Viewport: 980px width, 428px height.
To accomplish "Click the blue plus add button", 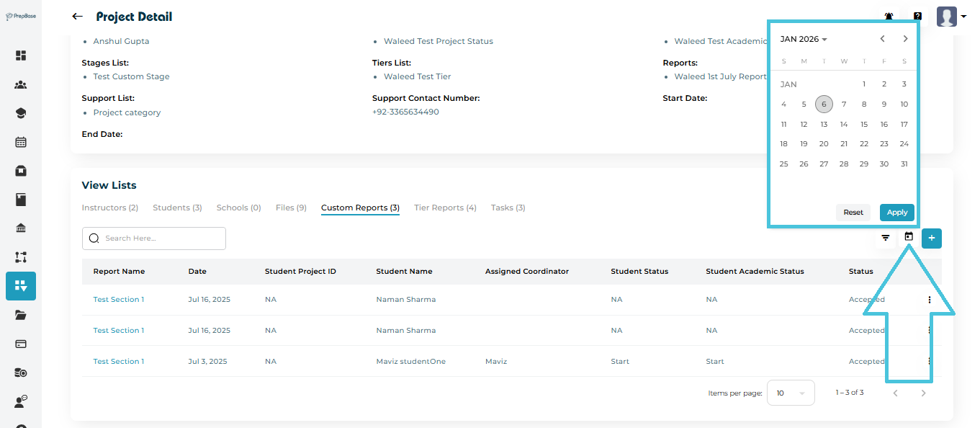I will click(932, 238).
